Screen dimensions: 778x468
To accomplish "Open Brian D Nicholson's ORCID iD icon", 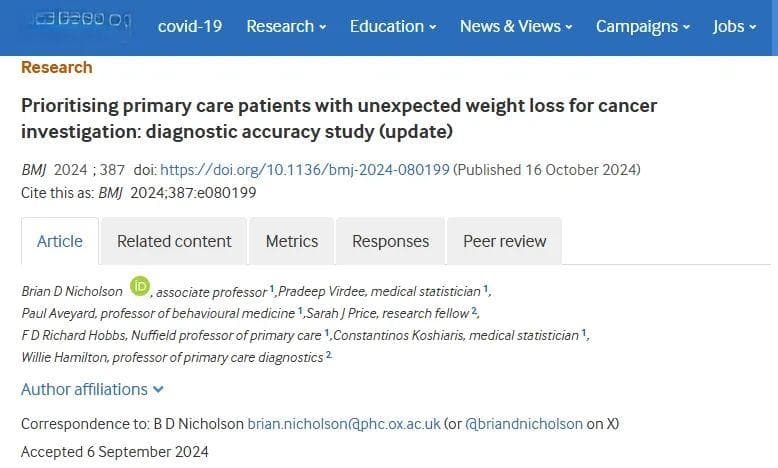I will [140, 286].
